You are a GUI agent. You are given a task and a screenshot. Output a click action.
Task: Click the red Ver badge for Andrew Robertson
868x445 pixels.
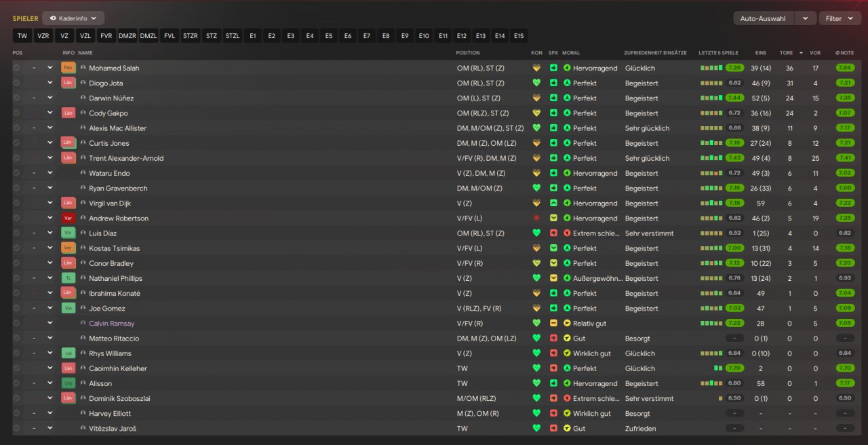(68, 218)
